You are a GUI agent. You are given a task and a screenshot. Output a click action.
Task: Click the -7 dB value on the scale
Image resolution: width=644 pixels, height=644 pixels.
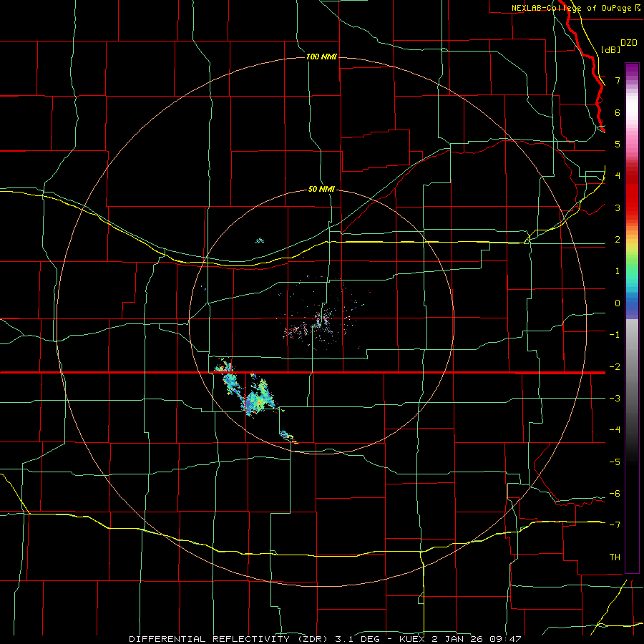615,525
